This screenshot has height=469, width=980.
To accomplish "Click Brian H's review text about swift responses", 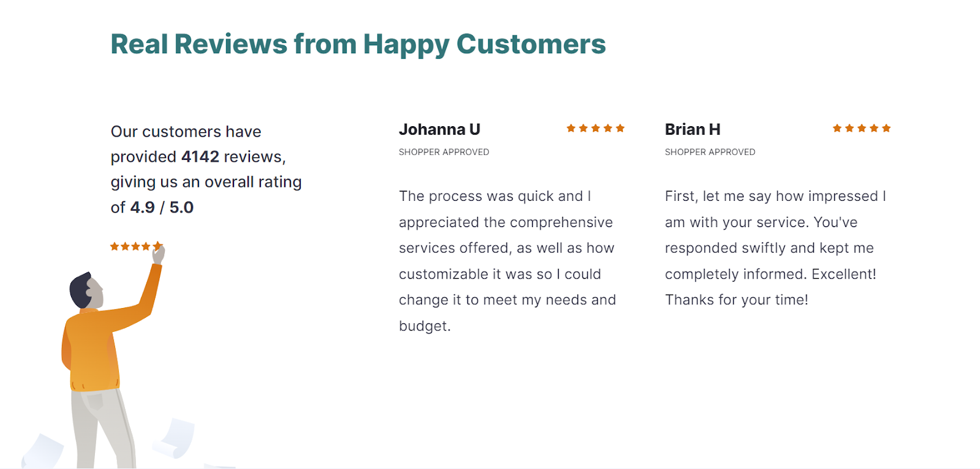I will pos(776,248).
